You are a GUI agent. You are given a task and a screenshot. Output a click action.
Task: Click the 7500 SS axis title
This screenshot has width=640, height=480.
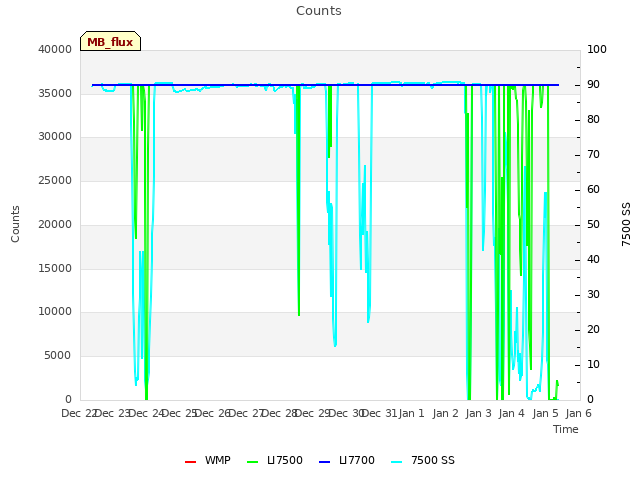(626, 224)
